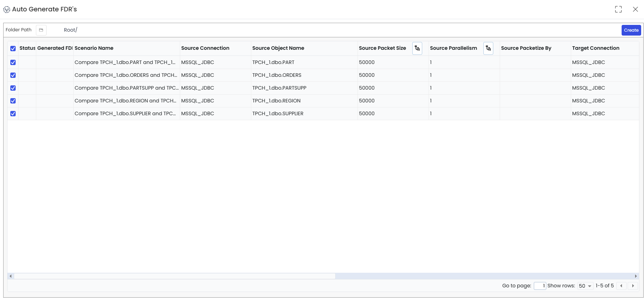644x298 pixels.
Task: Click the source object 'TPCH_1.dbo.SUPPLIER' cell
Action: coord(304,113)
